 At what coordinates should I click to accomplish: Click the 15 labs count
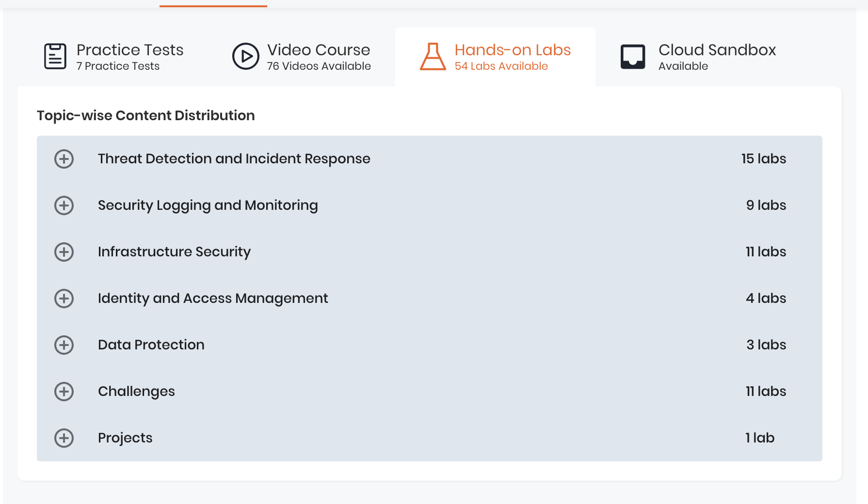tap(764, 159)
